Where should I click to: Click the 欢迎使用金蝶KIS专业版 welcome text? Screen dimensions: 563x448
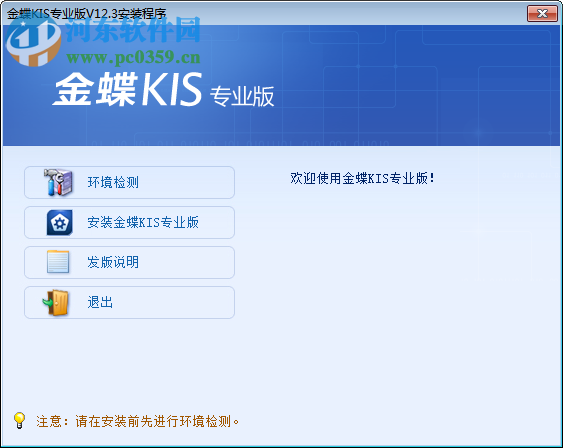[x=363, y=178]
